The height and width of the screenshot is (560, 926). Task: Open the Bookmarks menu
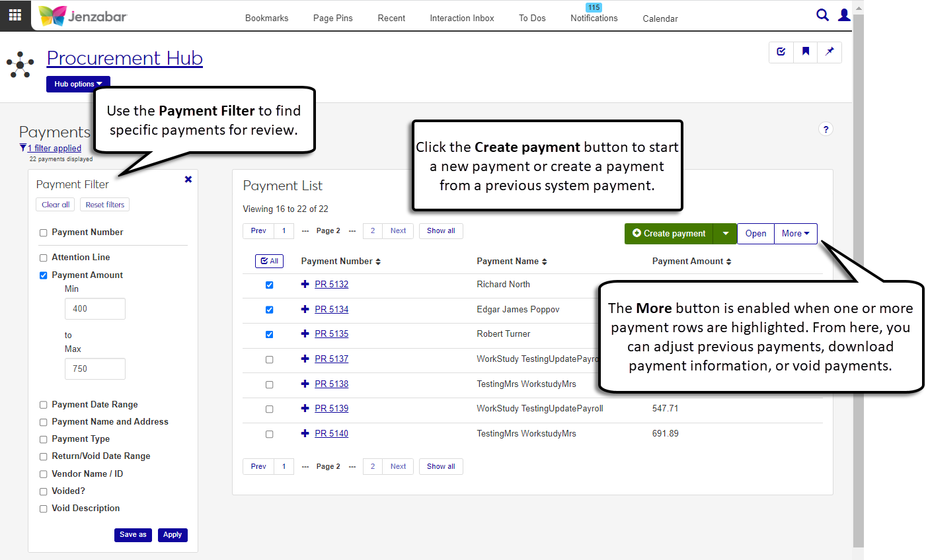click(267, 18)
